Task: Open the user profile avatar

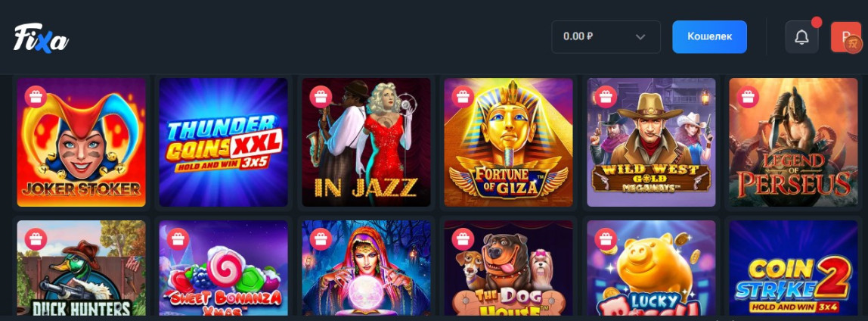Action: [846, 37]
